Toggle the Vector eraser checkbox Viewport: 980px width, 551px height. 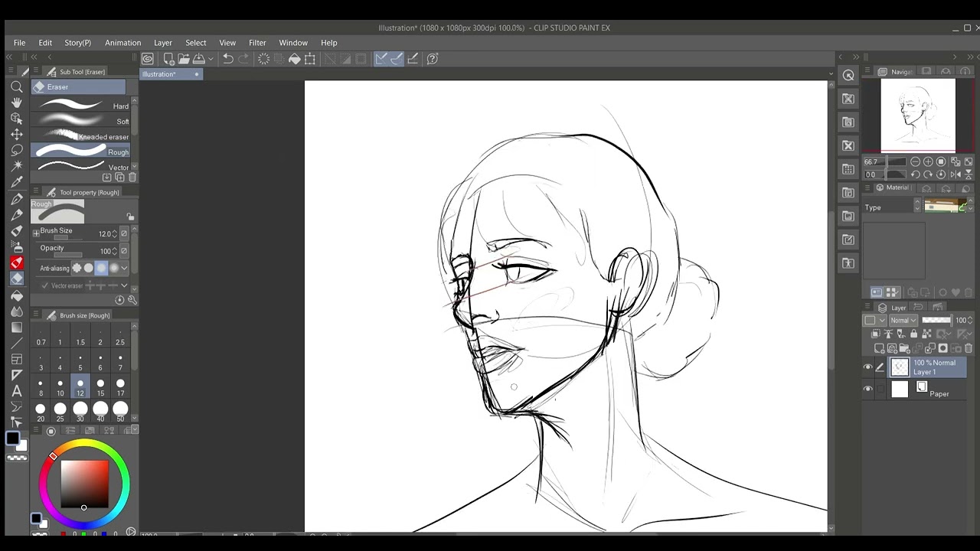pyautogui.click(x=44, y=285)
